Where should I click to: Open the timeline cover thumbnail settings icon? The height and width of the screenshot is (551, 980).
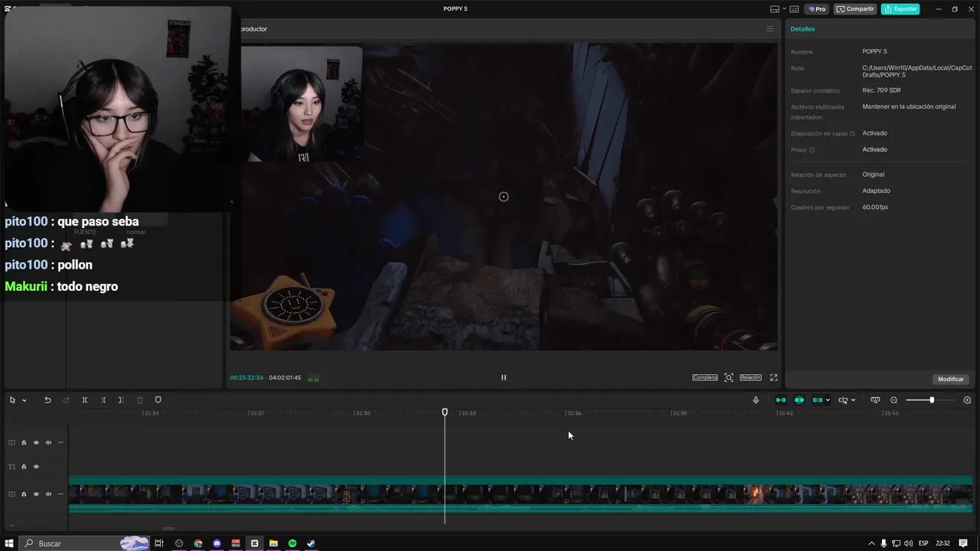(x=875, y=400)
